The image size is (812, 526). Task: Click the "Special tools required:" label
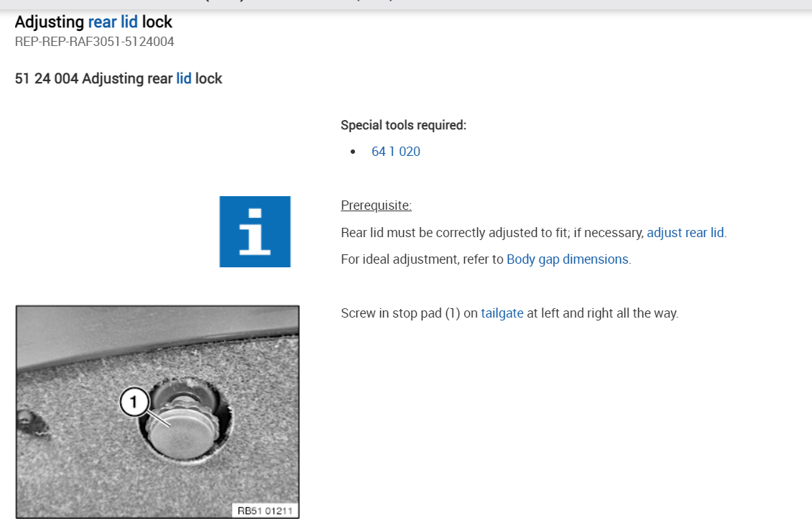pos(403,125)
